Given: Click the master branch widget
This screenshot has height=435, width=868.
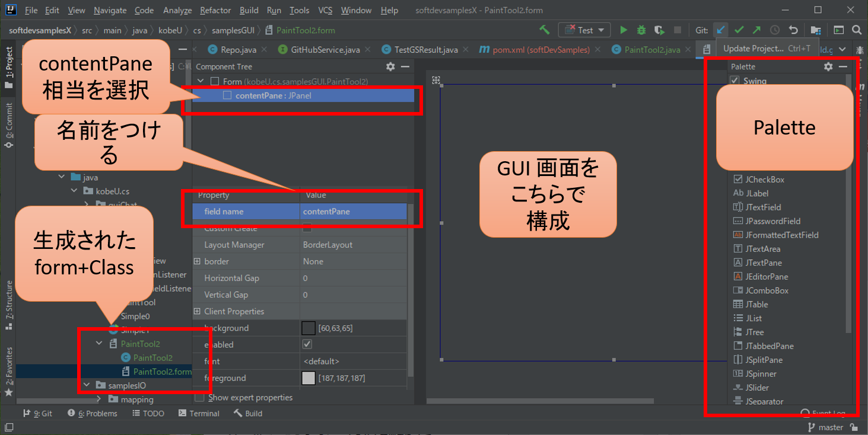Looking at the screenshot, I should tap(825, 427).
